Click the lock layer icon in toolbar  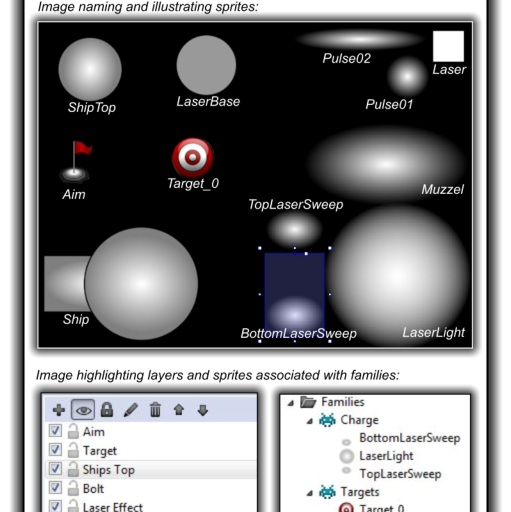click(x=107, y=410)
